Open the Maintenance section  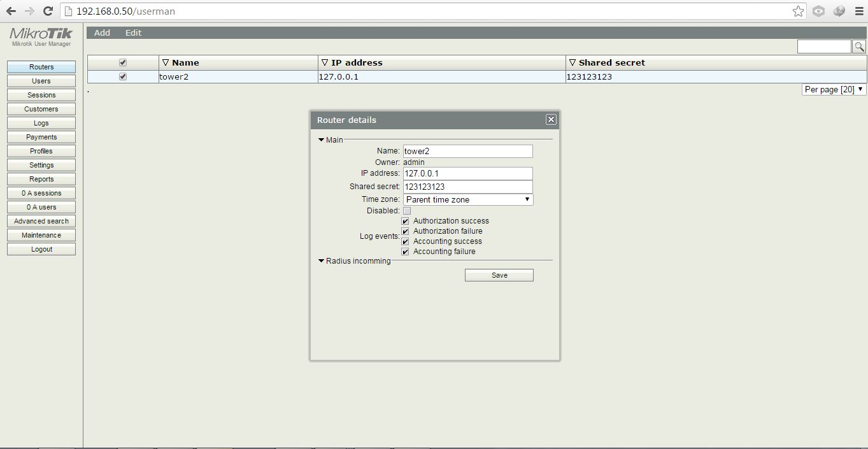[x=41, y=235]
